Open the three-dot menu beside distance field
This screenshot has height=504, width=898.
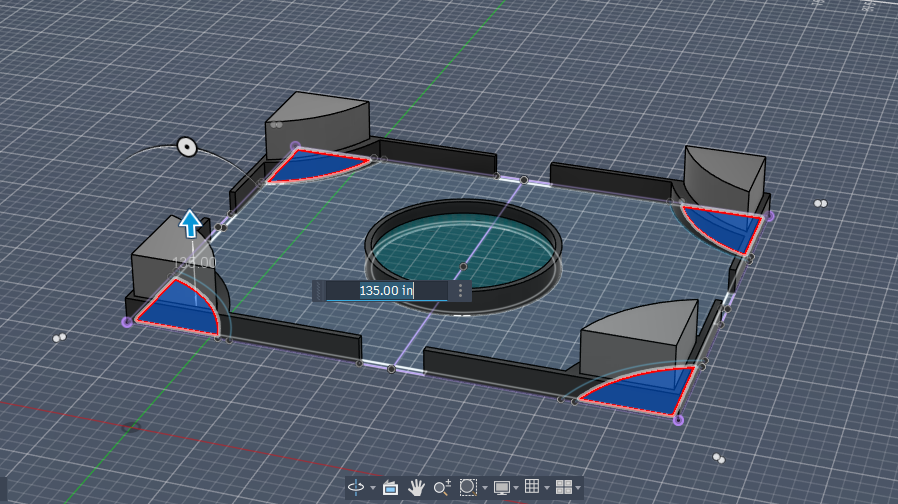coord(460,290)
